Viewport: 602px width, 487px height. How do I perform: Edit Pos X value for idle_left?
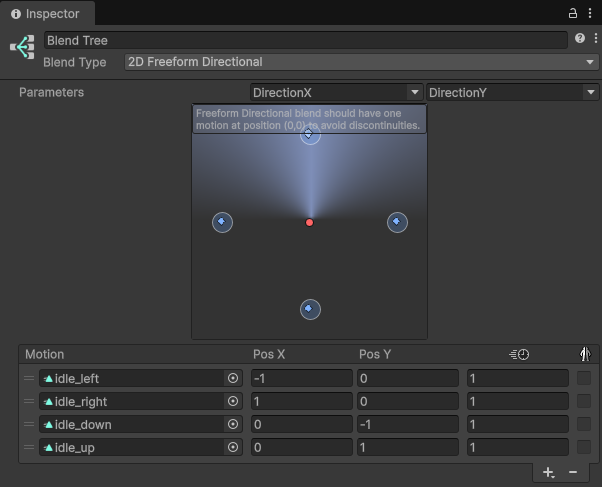(x=302, y=378)
